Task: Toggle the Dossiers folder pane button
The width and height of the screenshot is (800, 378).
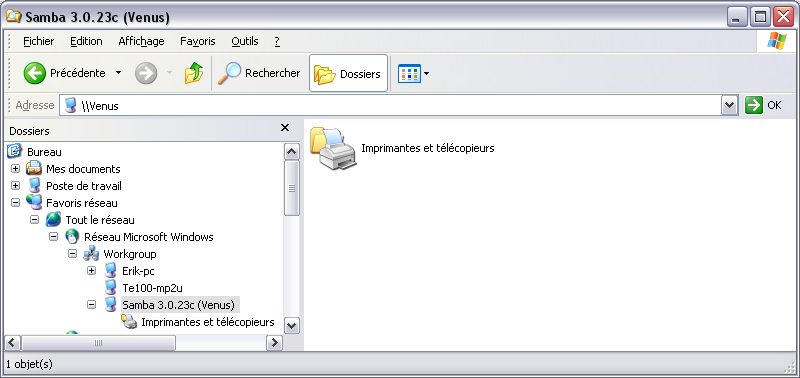Action: tap(348, 73)
